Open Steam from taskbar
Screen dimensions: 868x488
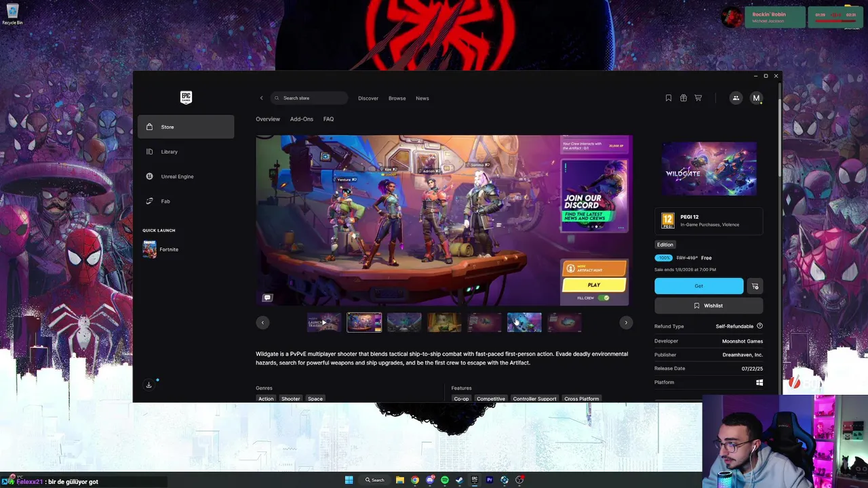pos(460,480)
